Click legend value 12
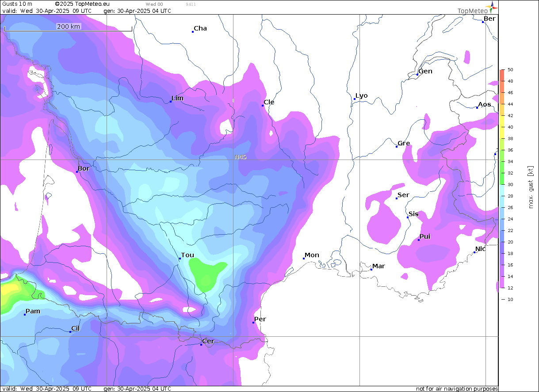Viewport: 539px width, 392px height. (510, 288)
